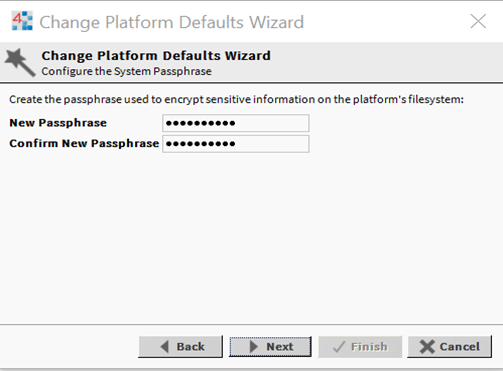This screenshot has width=503, height=371.
Task: Click the X icon on Cancel button
Action: pos(427,347)
